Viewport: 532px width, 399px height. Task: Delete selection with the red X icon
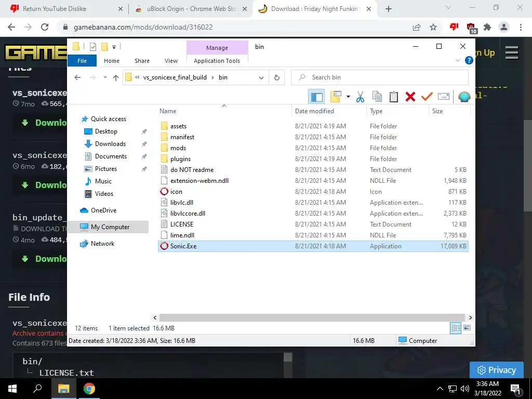coord(410,97)
